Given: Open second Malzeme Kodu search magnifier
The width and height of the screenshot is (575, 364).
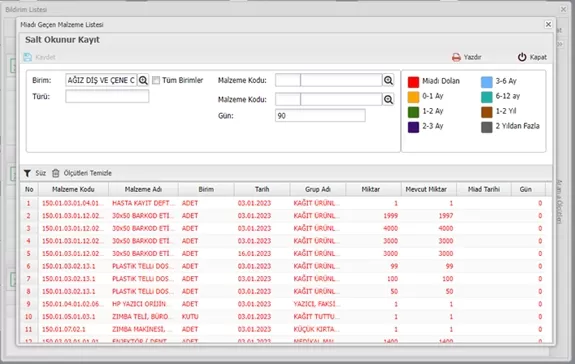Looking at the screenshot, I should coord(388,99).
